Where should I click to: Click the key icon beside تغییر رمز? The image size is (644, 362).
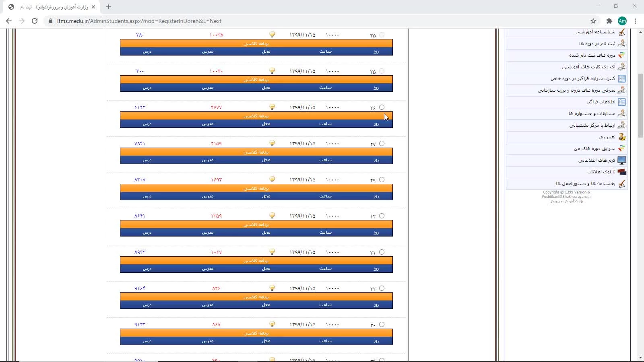coord(622,137)
